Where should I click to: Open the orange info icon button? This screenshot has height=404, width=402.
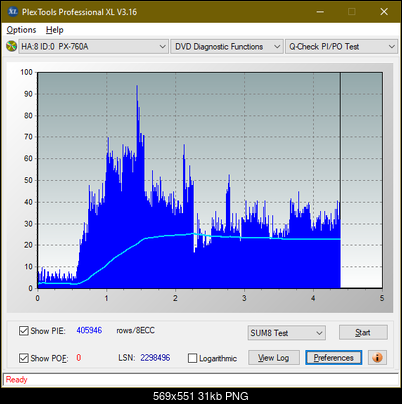377,358
